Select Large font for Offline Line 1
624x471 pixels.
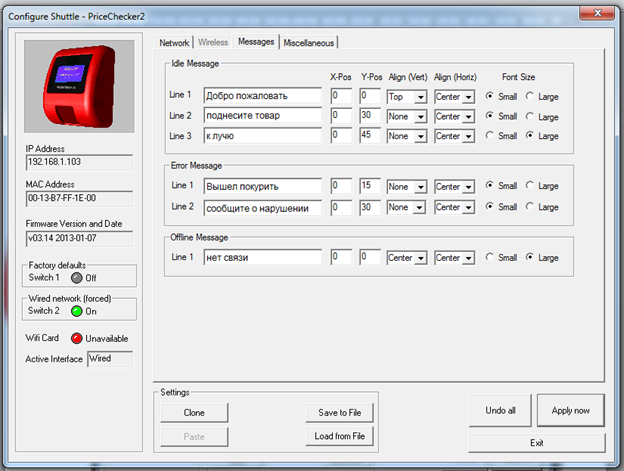click(x=529, y=257)
